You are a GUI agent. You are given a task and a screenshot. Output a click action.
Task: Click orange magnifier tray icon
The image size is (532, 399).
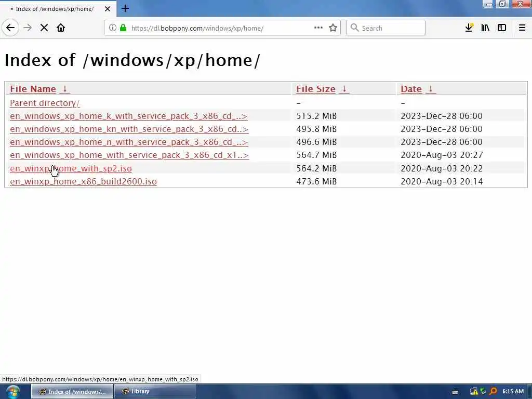tap(494, 392)
